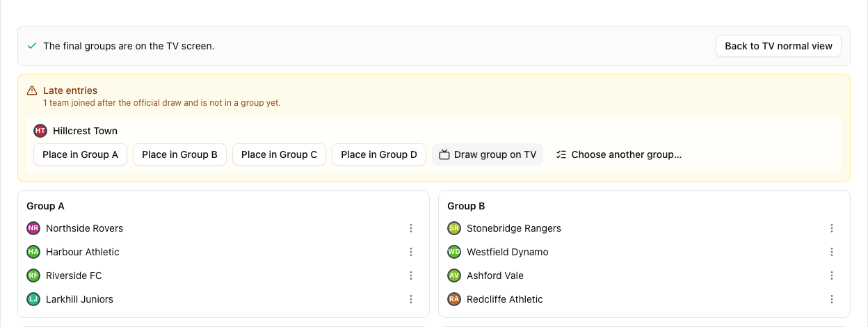Open options menu for Harbour Athletic
Screen dimensions: 868x327
pos(411,252)
